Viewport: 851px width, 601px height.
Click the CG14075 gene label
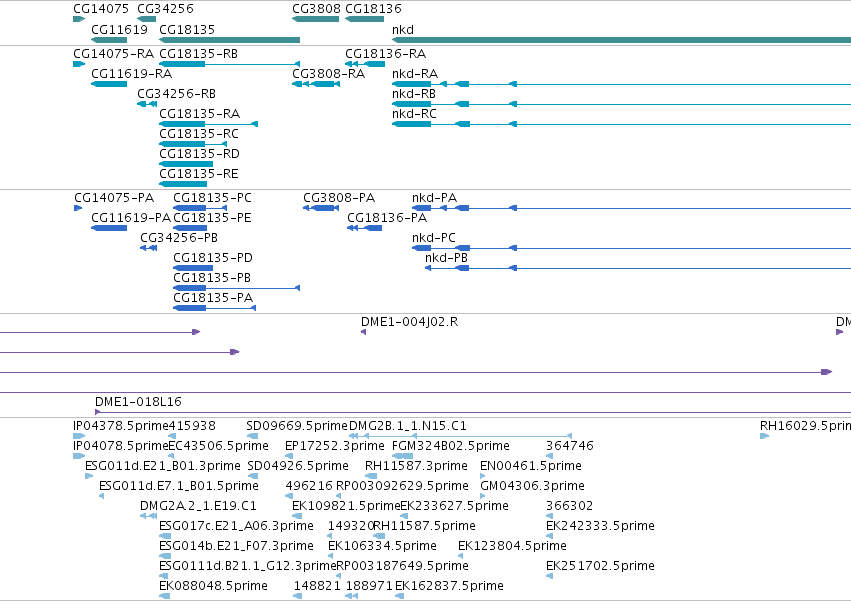tap(101, 9)
